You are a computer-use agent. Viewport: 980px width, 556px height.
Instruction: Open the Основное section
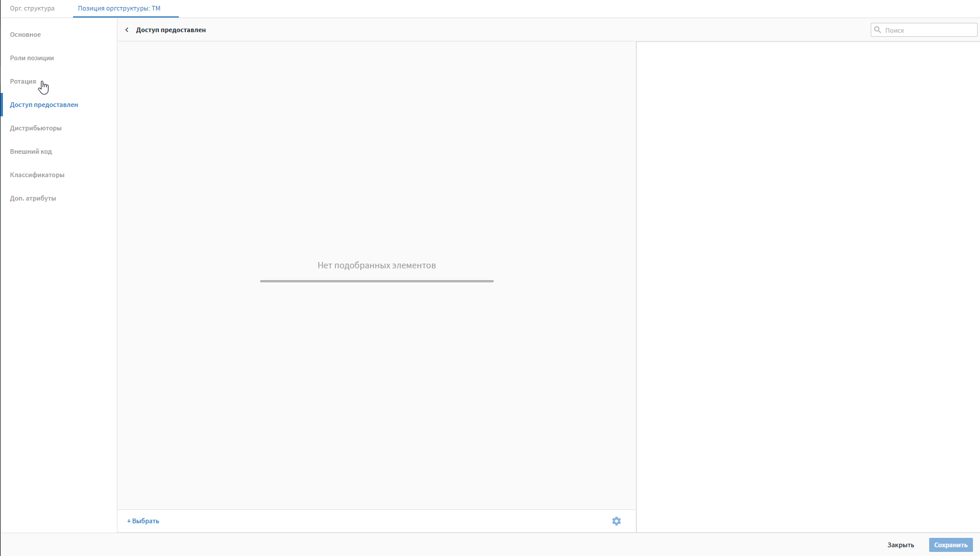point(25,34)
